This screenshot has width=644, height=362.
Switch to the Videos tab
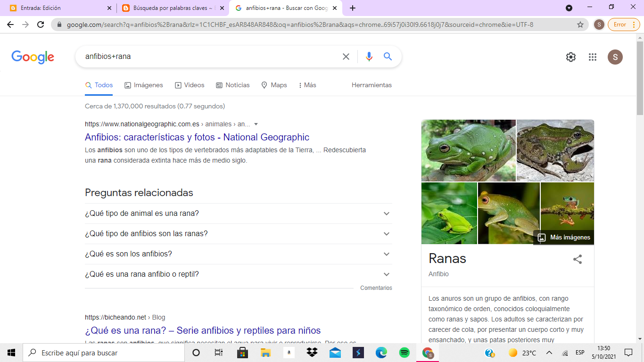coord(190,85)
